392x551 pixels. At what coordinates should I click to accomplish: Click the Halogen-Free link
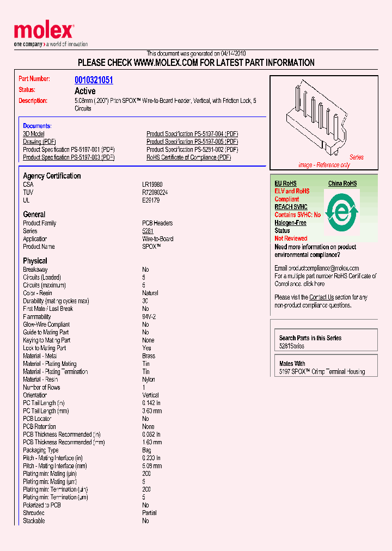(290, 223)
